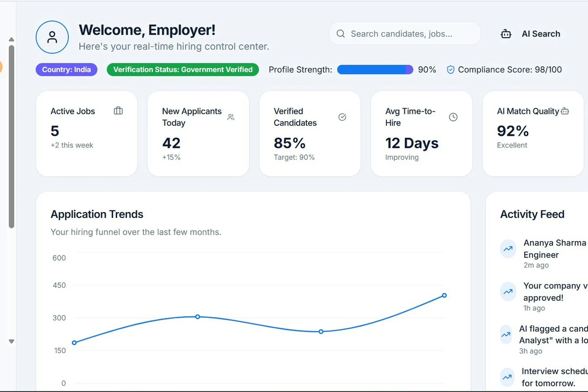Click the scrollbar up arrow

11,40
